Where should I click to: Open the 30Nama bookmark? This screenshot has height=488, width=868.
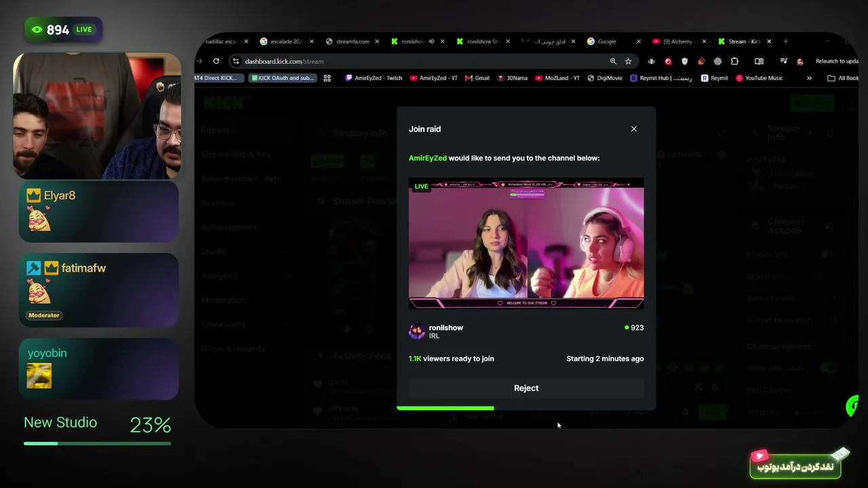point(512,78)
